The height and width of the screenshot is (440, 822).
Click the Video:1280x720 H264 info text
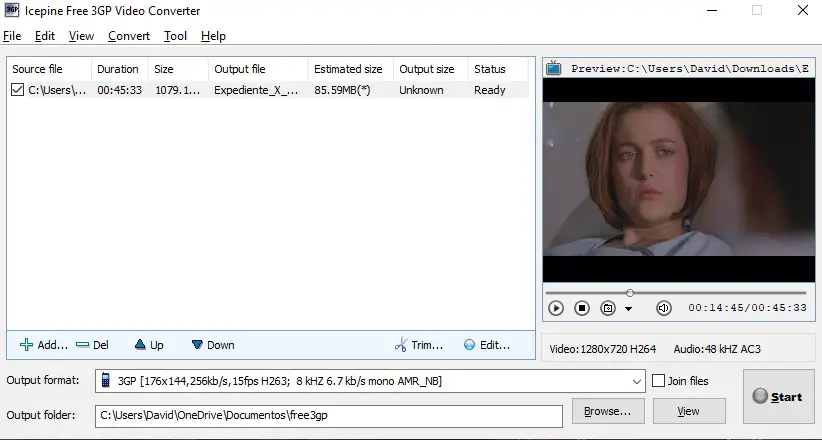(602, 349)
